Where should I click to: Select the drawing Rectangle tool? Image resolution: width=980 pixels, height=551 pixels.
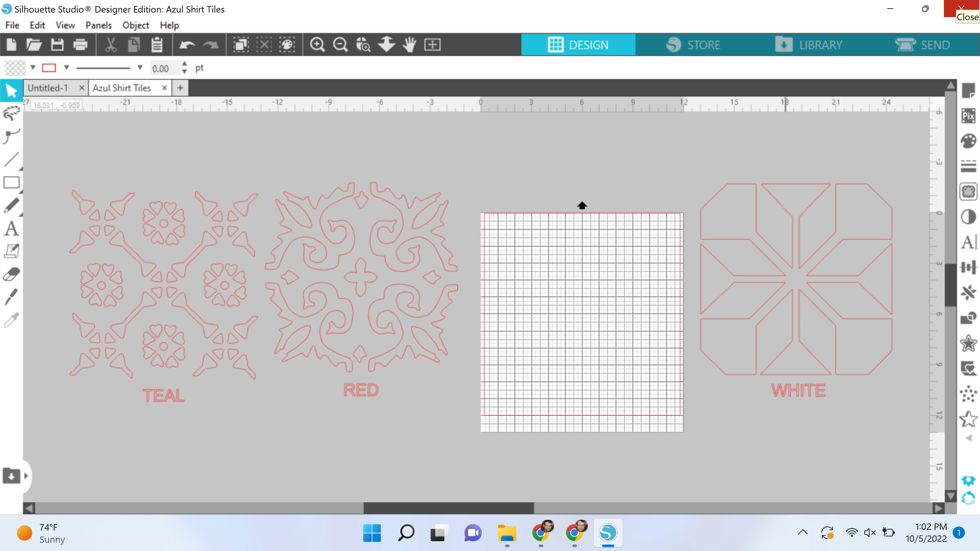click(x=11, y=182)
